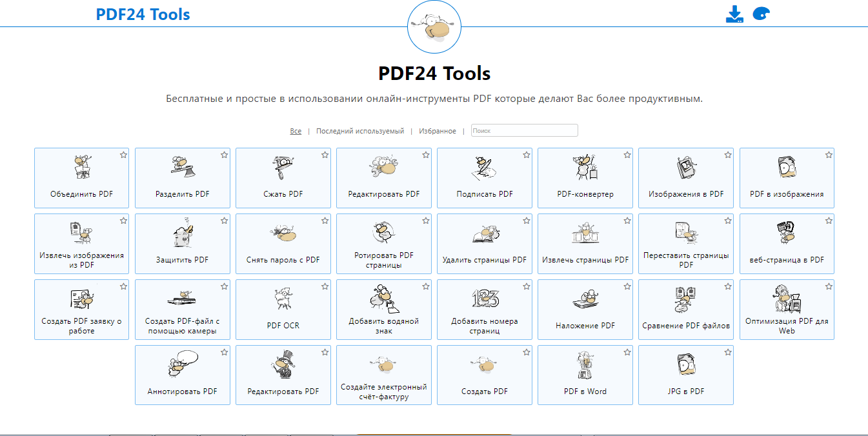Viewport: 868px width, 436px height.
Task: Click the Объединить PDF merge icon
Action: [81, 168]
